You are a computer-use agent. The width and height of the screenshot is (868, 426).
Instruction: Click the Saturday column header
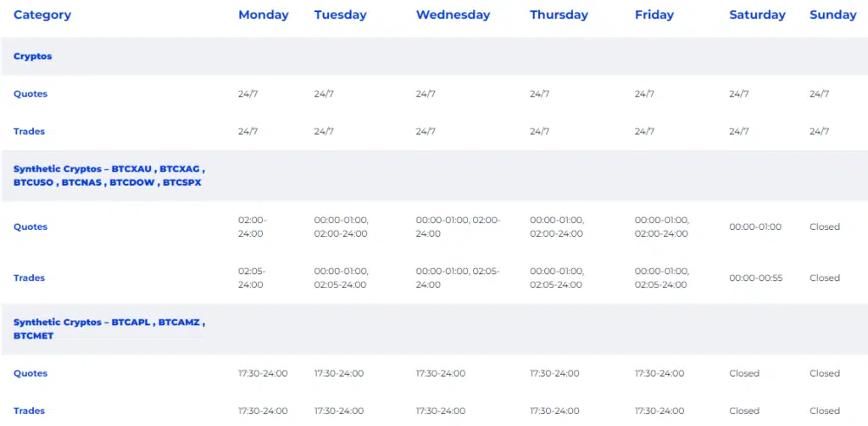(757, 15)
